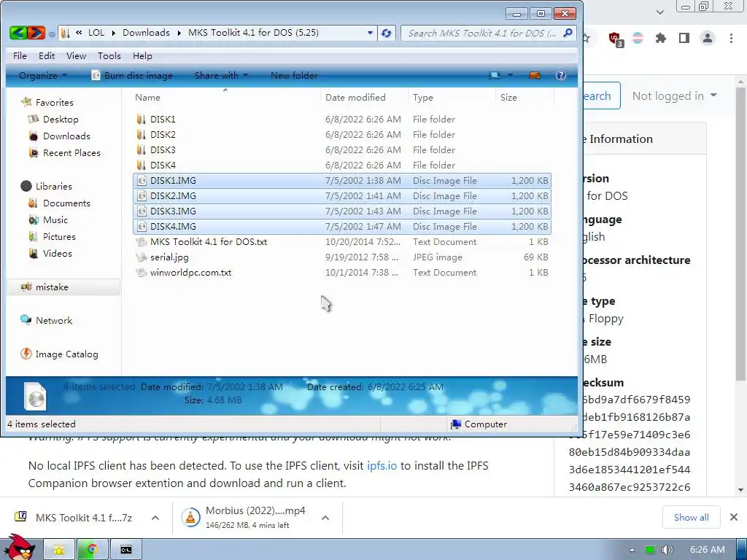Open the Tools menu

[x=109, y=55]
